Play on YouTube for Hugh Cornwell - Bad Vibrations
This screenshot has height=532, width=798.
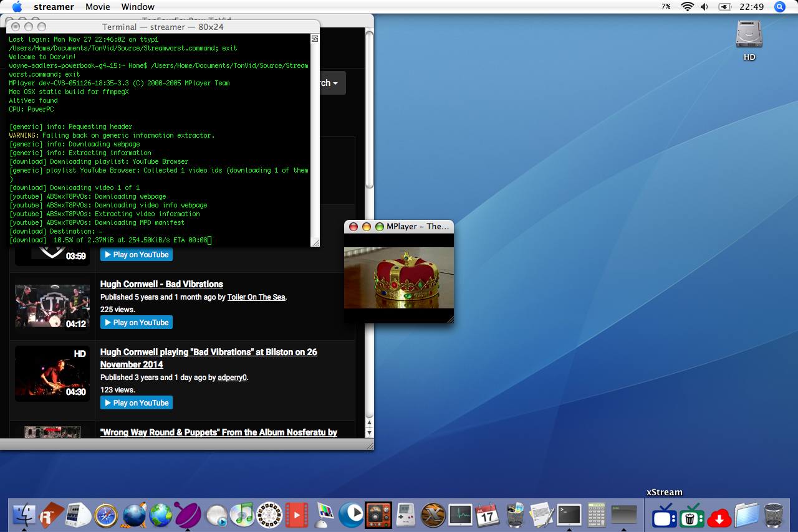137,322
